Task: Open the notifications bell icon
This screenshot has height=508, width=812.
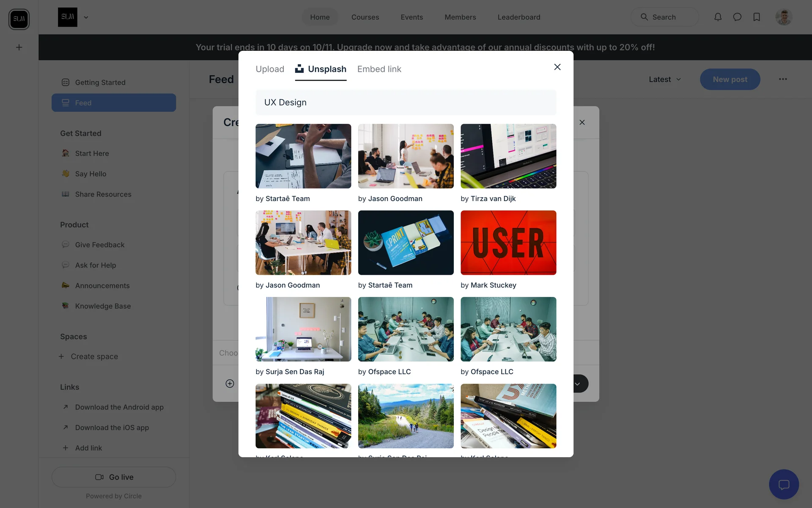Action: (x=718, y=17)
